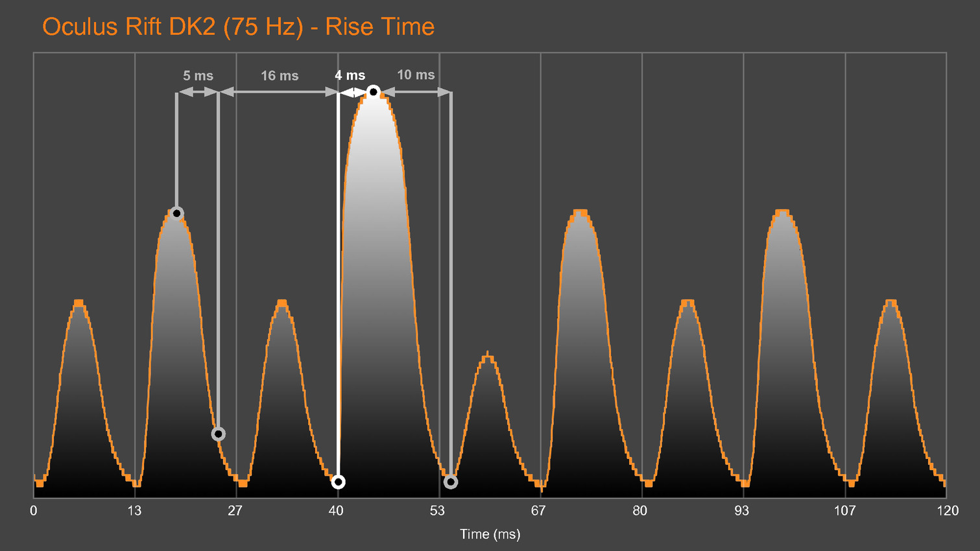Select the gray marker on the second peak
980x551 pixels.
[x=176, y=213]
